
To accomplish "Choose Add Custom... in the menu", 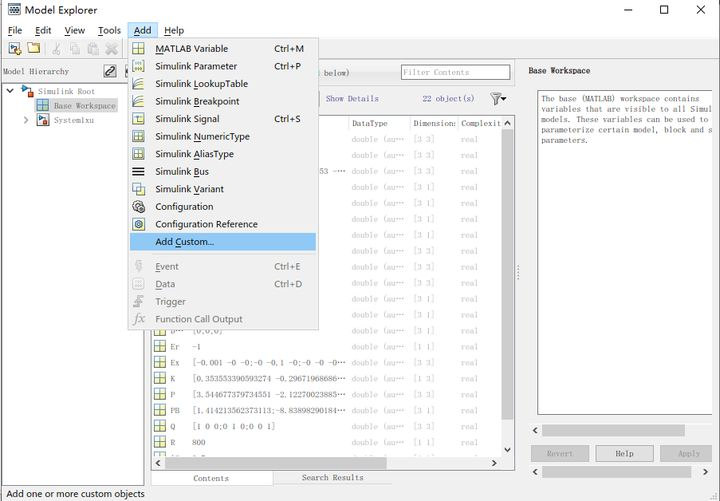I will [223, 242].
